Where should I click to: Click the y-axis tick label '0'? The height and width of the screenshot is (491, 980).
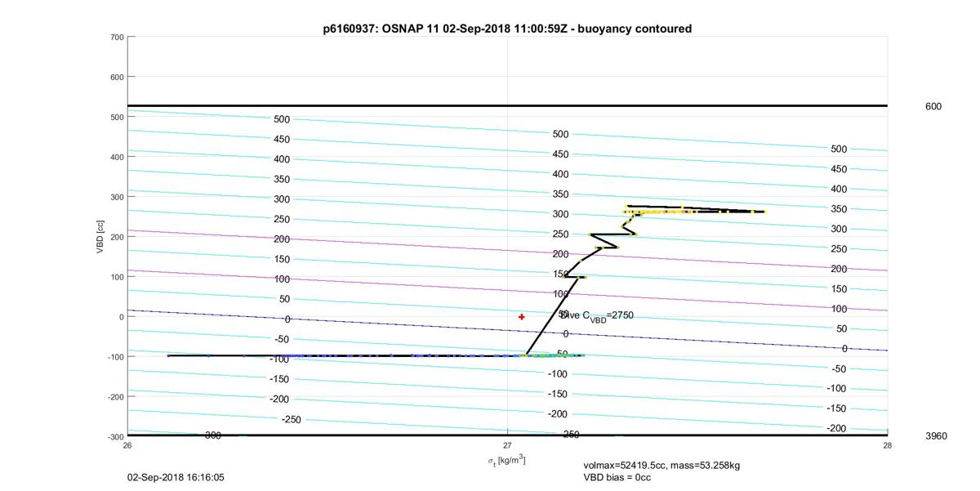tap(121, 317)
